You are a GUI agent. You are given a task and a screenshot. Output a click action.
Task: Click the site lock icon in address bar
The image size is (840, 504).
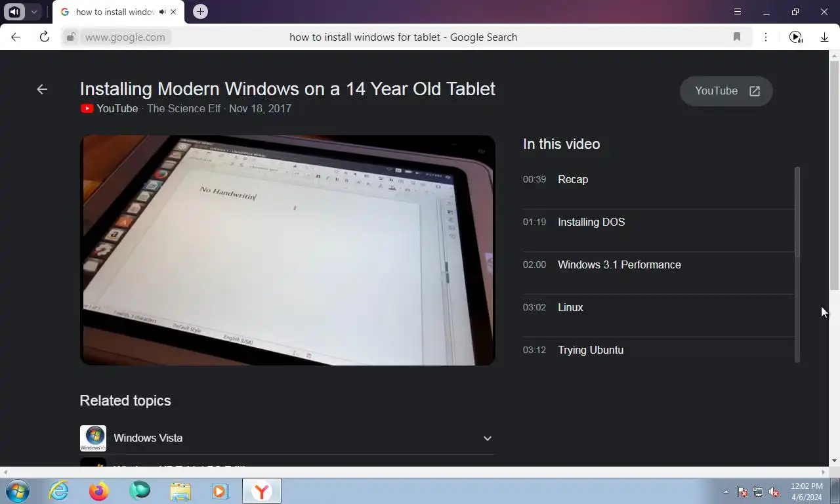(71, 37)
